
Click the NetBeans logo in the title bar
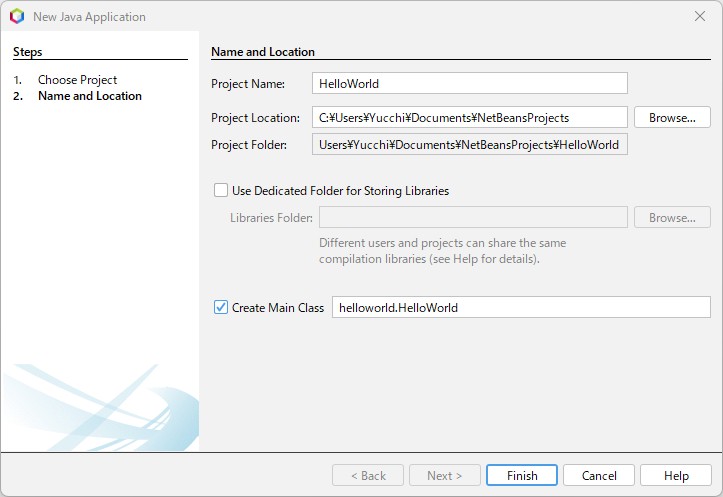(17, 16)
